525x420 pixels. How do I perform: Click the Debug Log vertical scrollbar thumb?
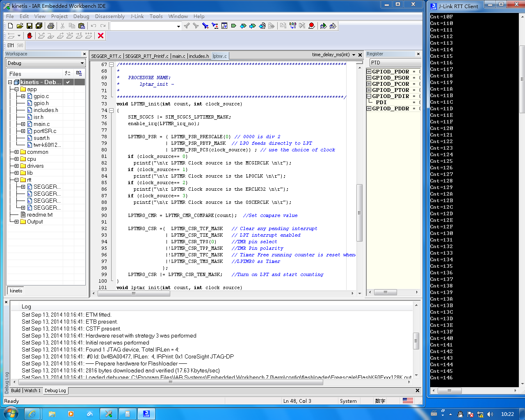coord(416,340)
